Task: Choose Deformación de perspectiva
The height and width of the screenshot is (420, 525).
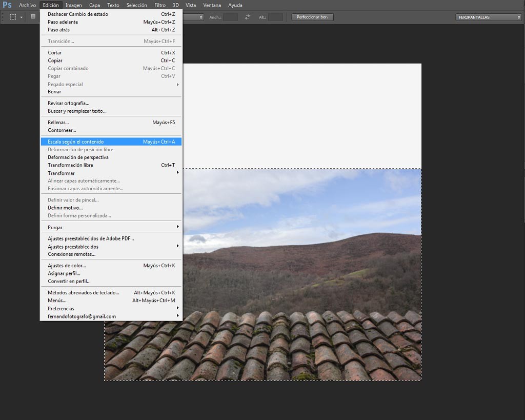Action: point(111,157)
